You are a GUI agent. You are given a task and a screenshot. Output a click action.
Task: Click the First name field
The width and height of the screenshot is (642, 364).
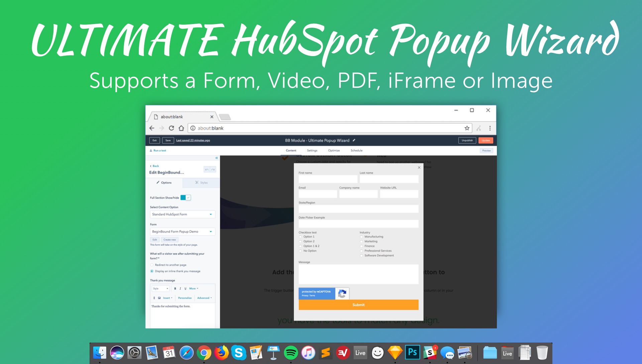328,179
